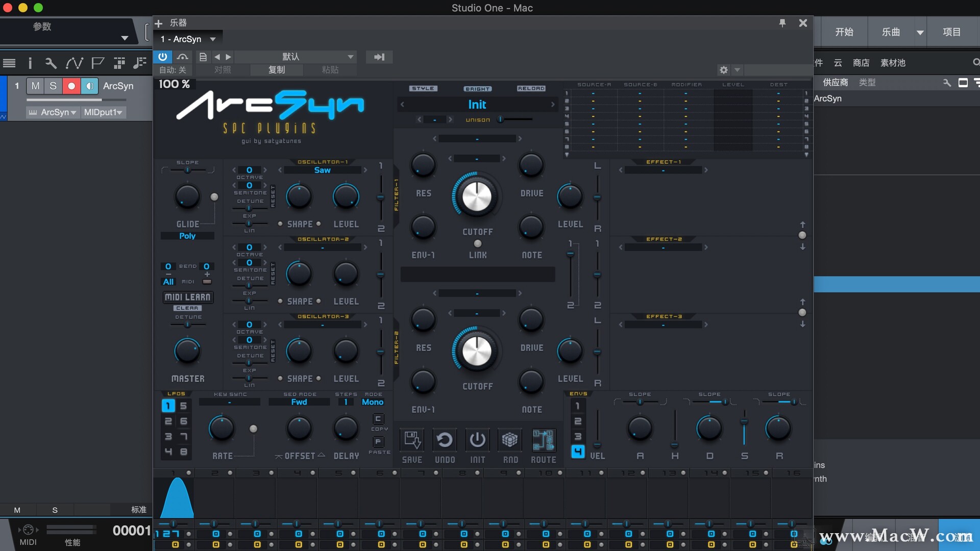
Task: Open the 1 - ArcSyn instrument dropdown
Action: point(188,39)
